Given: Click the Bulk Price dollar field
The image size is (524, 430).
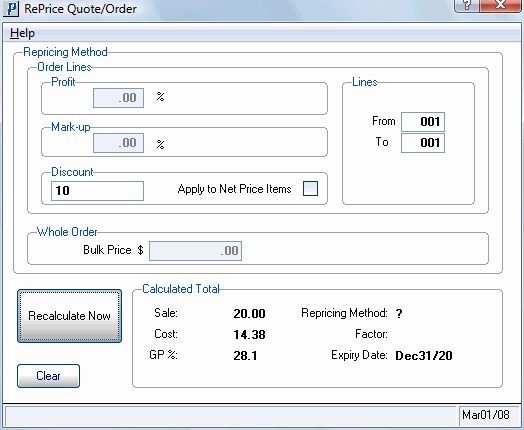Looking at the screenshot, I should coord(195,251).
